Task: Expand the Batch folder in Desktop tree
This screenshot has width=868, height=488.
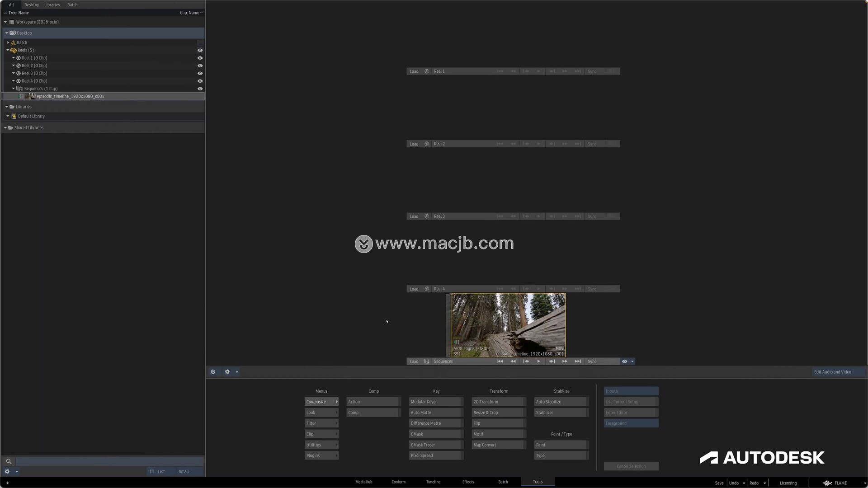Action: [x=8, y=42]
